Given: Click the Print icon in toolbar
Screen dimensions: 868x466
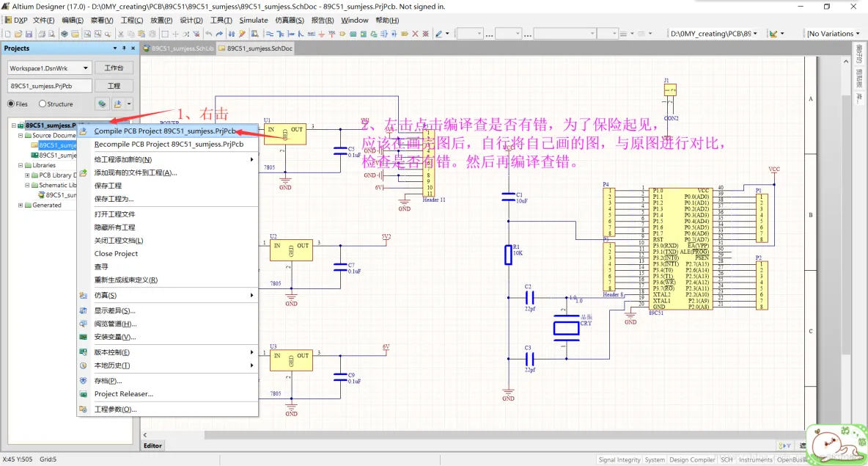Looking at the screenshot, I should pos(42,34).
